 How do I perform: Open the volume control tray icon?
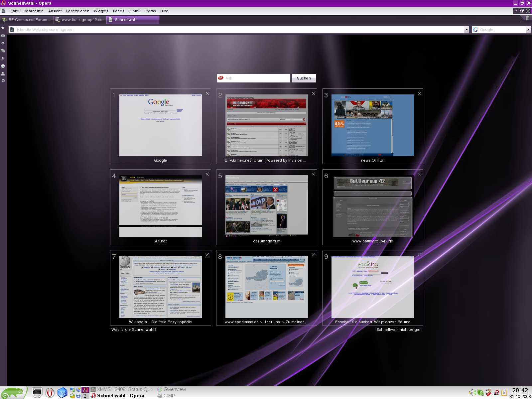pyautogui.click(x=472, y=393)
